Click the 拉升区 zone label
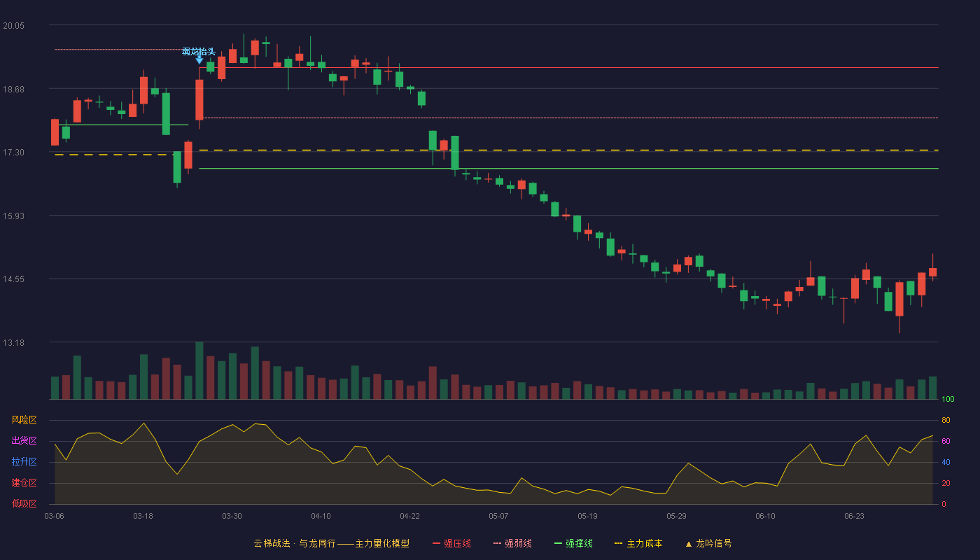This screenshot has width=980, height=560. coord(24,462)
